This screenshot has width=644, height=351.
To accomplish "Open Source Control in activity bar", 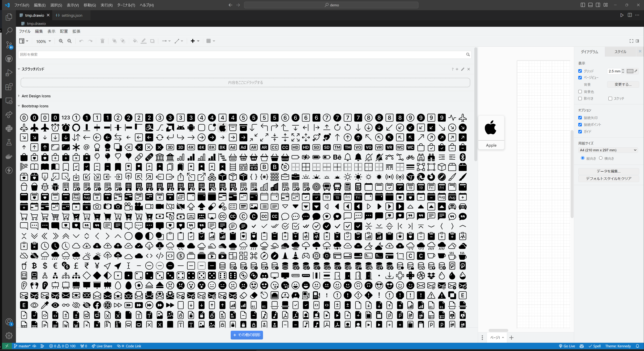I will 9,45.
